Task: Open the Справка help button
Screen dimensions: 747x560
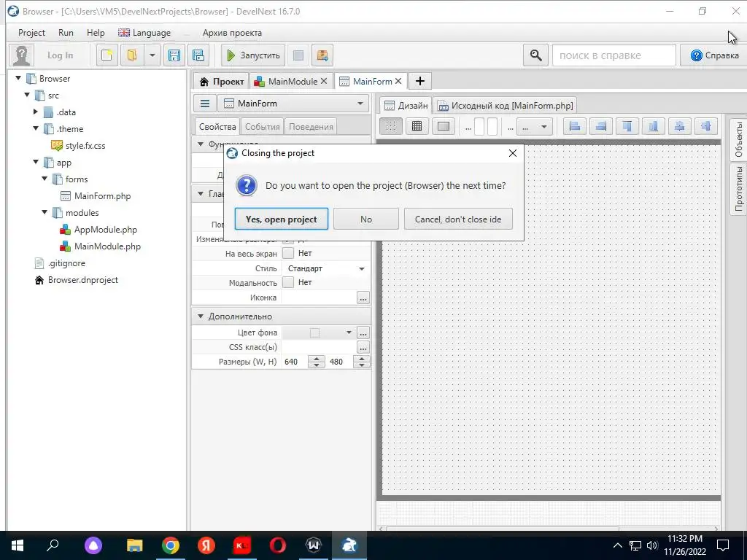Action: click(x=713, y=55)
